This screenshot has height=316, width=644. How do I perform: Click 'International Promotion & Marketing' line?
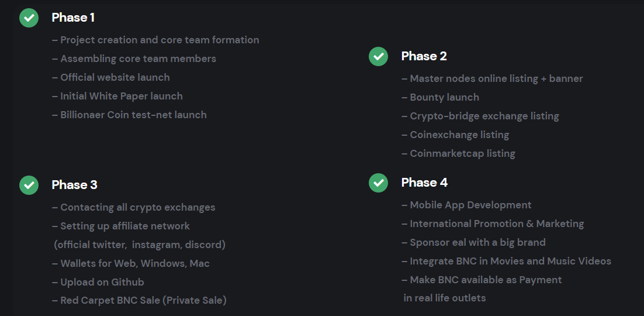click(493, 224)
